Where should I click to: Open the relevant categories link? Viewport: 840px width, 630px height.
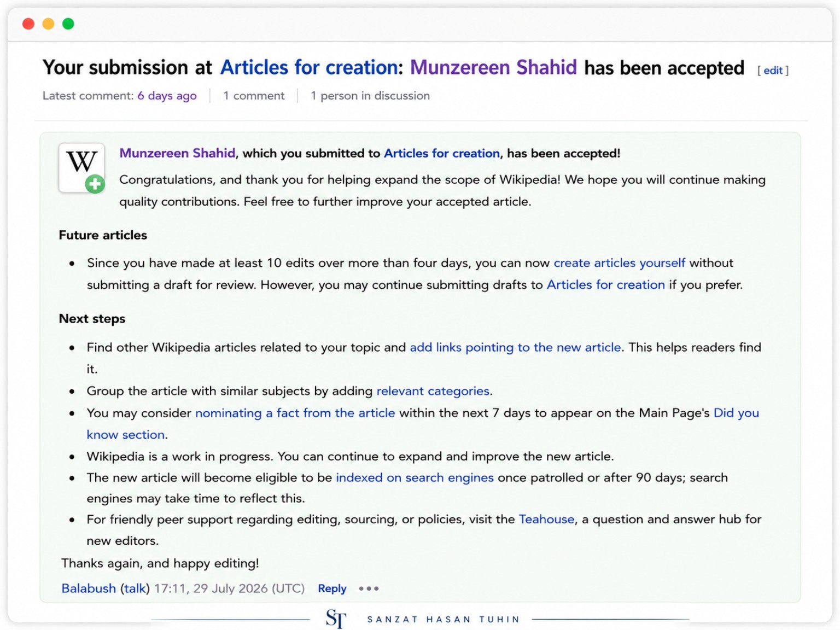click(x=433, y=391)
